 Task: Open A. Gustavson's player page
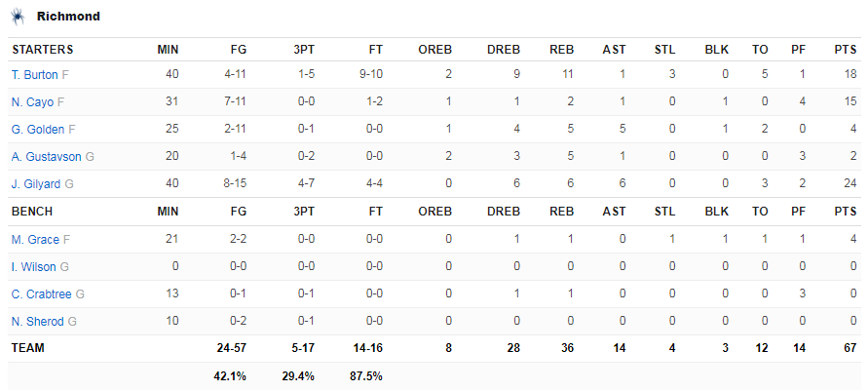46,157
